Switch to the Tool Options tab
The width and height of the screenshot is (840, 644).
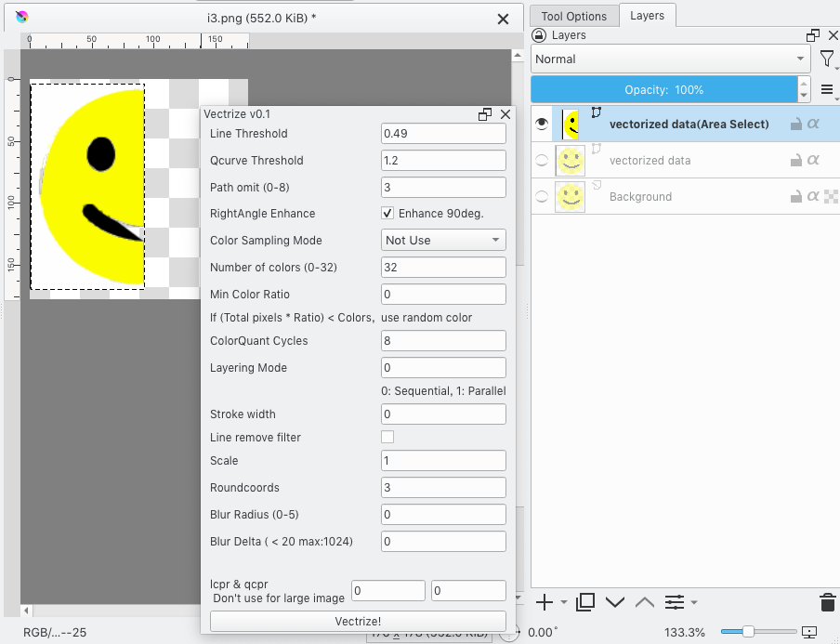pyautogui.click(x=573, y=16)
